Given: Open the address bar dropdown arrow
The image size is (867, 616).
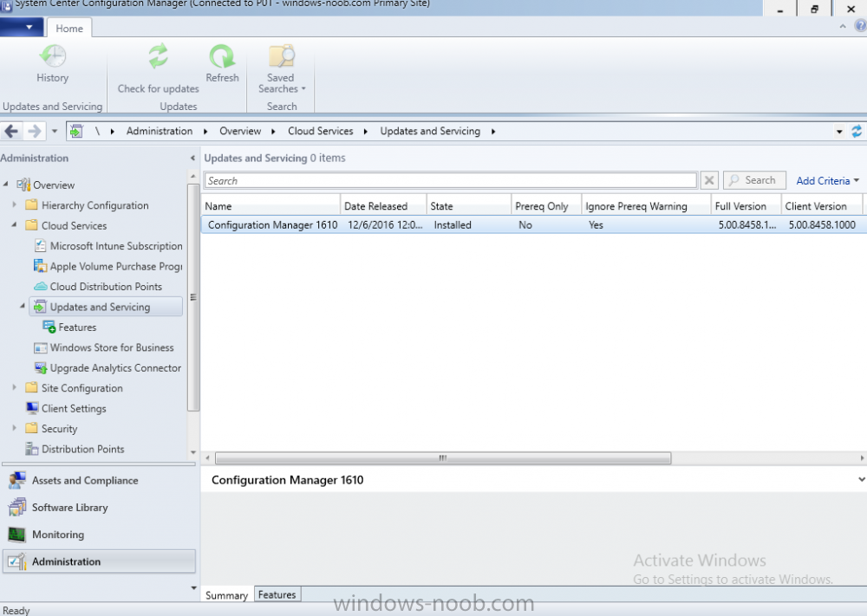Looking at the screenshot, I should tap(839, 132).
